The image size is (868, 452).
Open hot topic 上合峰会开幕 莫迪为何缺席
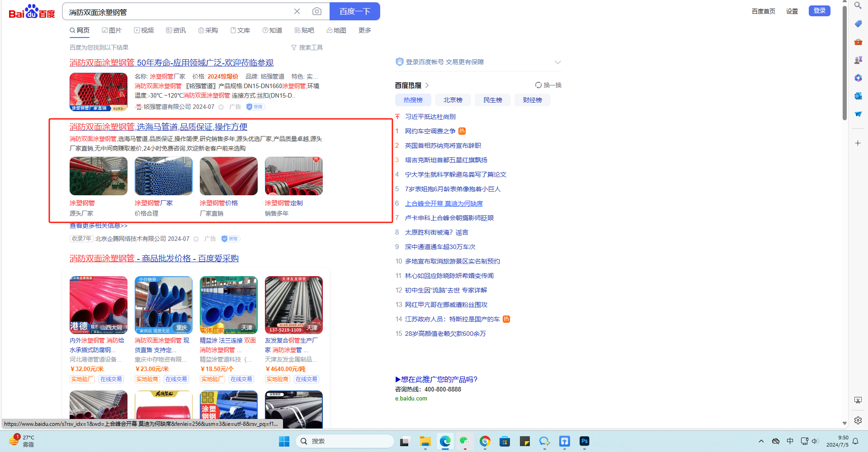(444, 203)
